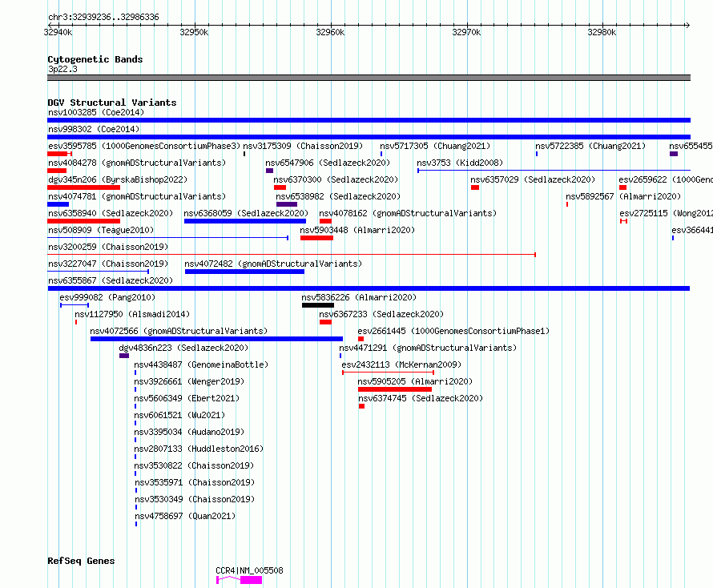Screen dimensions: 713x588
Task: Open nsv5892567 (Almarri2020) variant
Action: click(623, 196)
